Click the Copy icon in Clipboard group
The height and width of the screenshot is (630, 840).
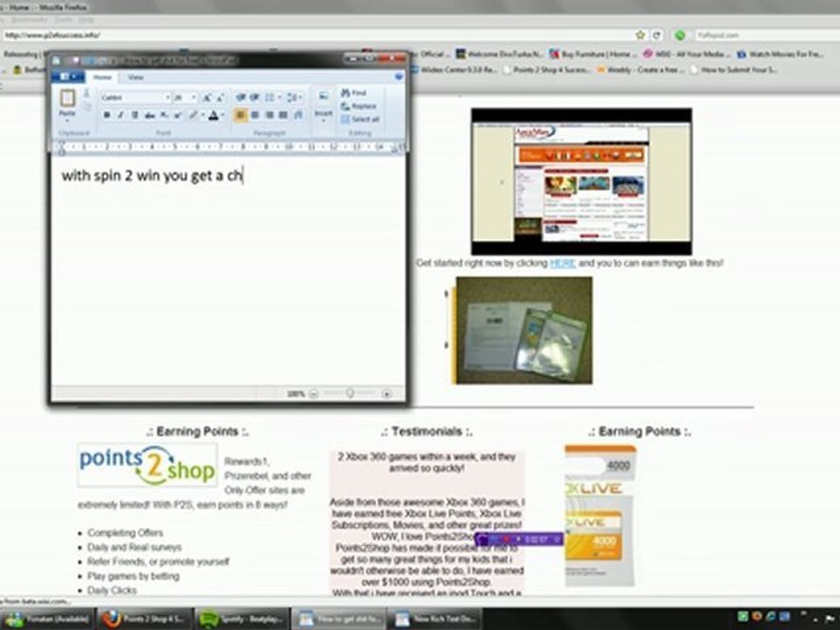coord(87,106)
